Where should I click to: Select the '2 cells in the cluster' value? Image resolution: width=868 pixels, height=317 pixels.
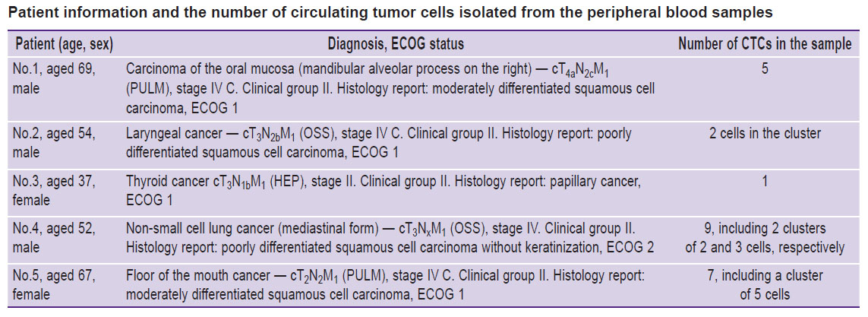tap(765, 134)
